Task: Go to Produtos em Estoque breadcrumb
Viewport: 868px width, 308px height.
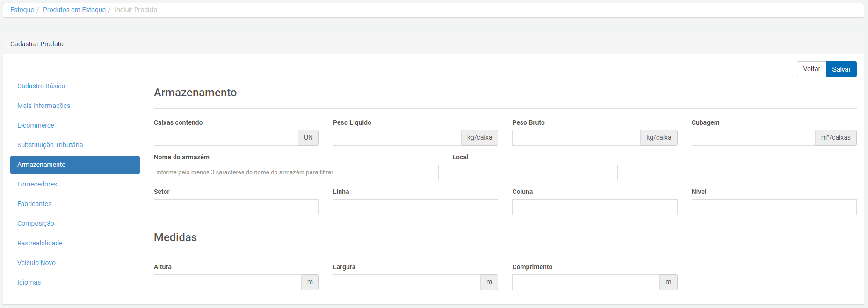Action: 74,10
